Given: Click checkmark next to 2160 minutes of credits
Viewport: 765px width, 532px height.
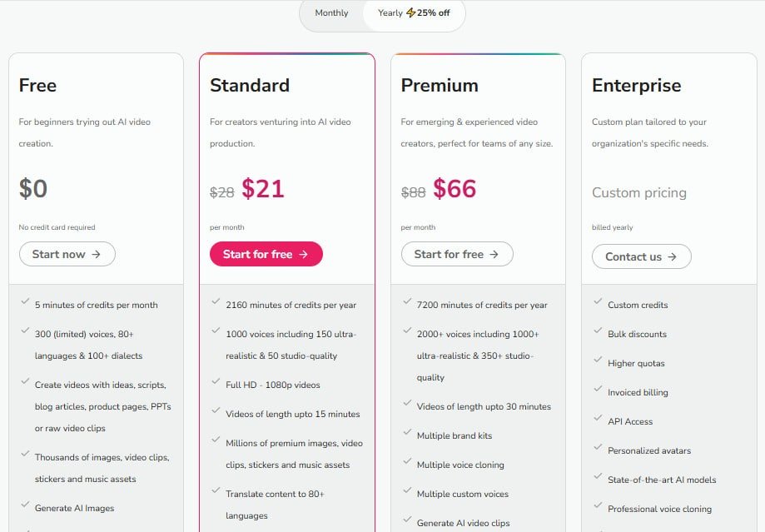Looking at the screenshot, I should [216, 301].
